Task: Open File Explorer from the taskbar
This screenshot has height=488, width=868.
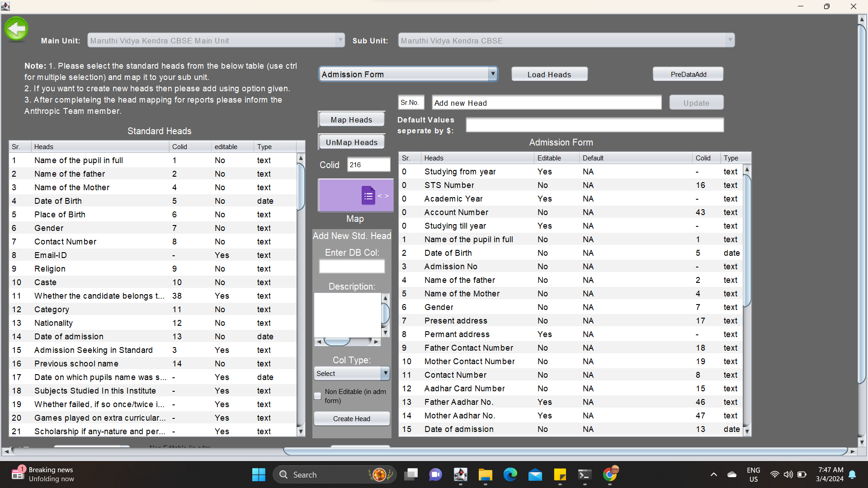Action: point(485,475)
